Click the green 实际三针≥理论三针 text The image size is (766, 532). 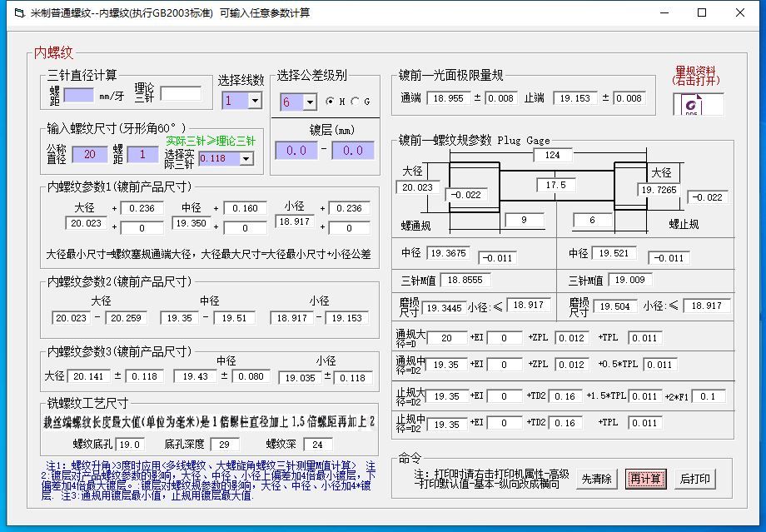[211, 142]
